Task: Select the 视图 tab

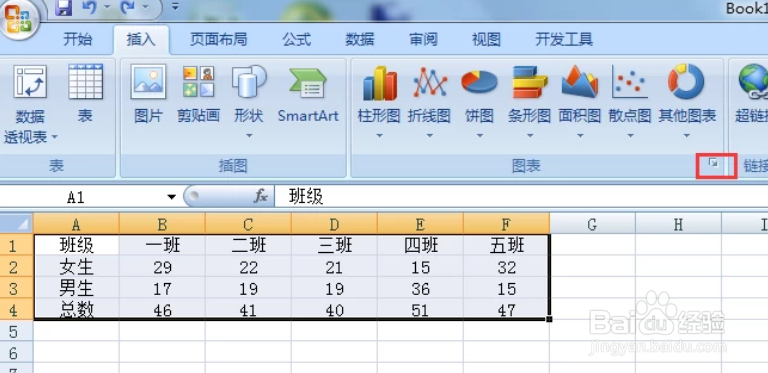Action: point(486,40)
